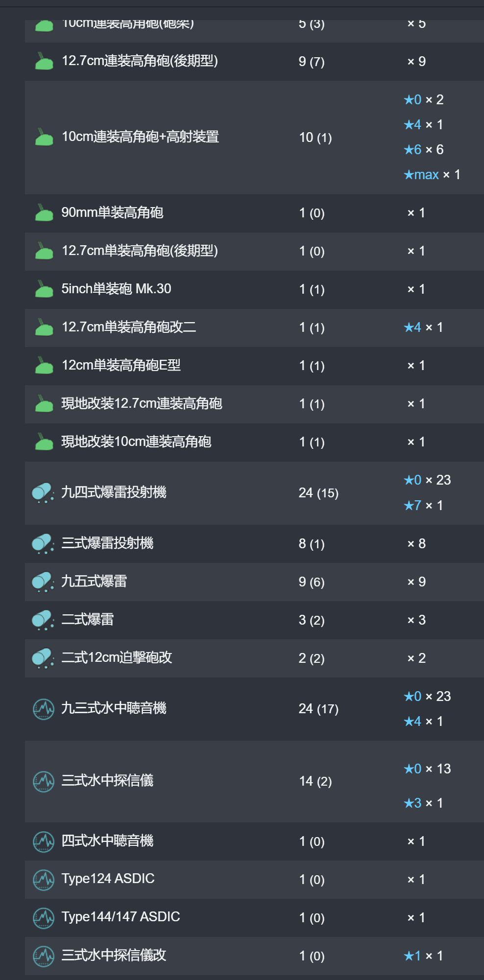Click the 12.7cm連装高角砲(後期型) equipment name
The image size is (484, 980).
point(140,61)
